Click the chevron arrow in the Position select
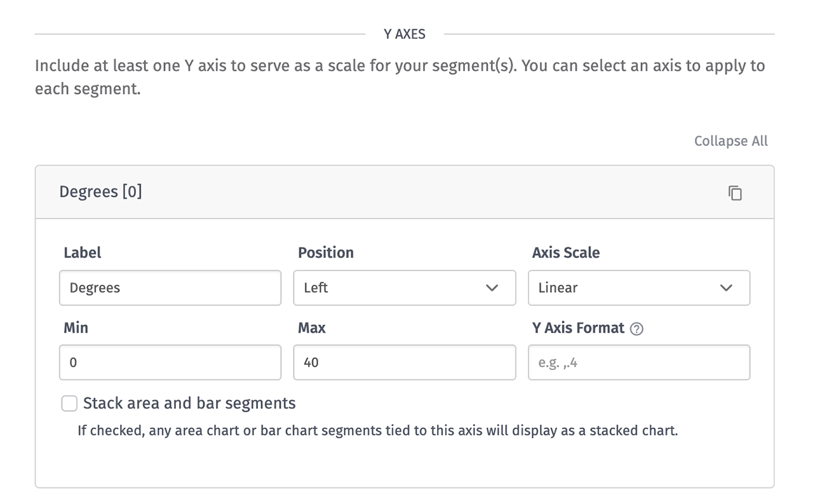The image size is (813, 504). (492, 288)
